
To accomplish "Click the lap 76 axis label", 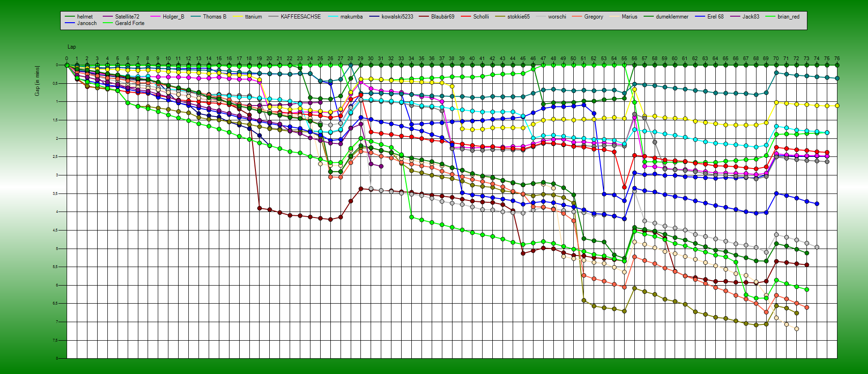I will pos(837,59).
